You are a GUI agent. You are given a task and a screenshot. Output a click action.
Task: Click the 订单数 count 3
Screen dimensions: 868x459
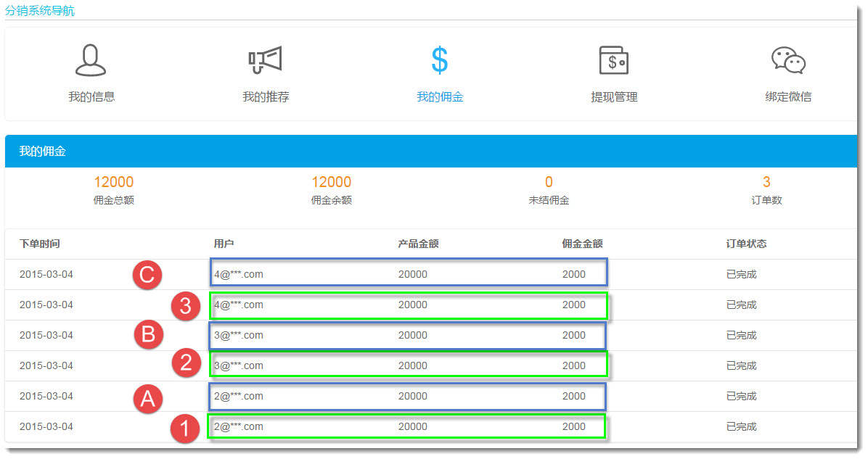click(766, 182)
